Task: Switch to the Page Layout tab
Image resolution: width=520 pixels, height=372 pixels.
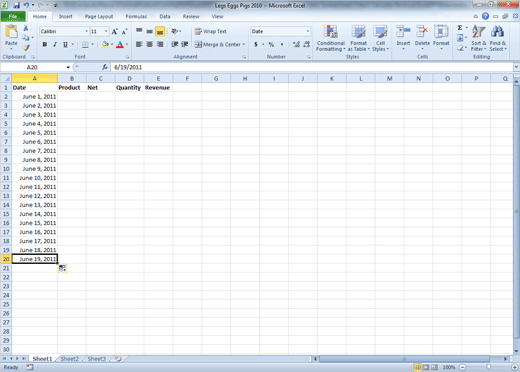Action: (99, 16)
